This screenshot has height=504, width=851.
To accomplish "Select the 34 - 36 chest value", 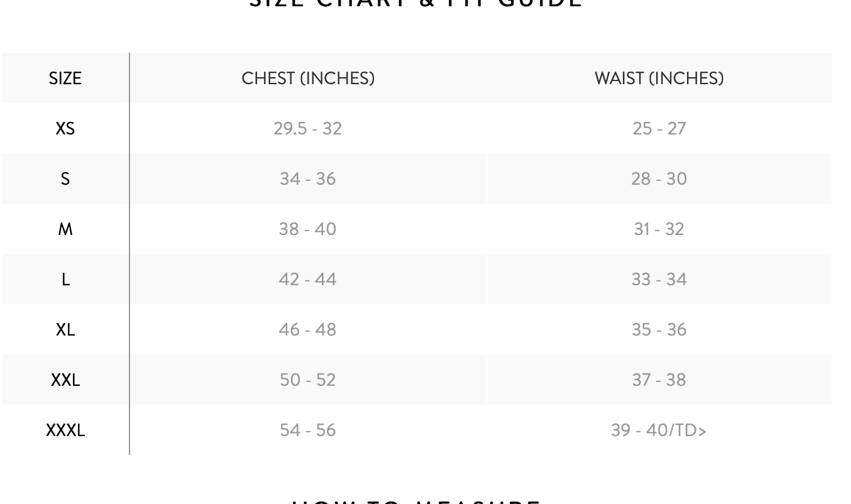I will [x=308, y=179].
